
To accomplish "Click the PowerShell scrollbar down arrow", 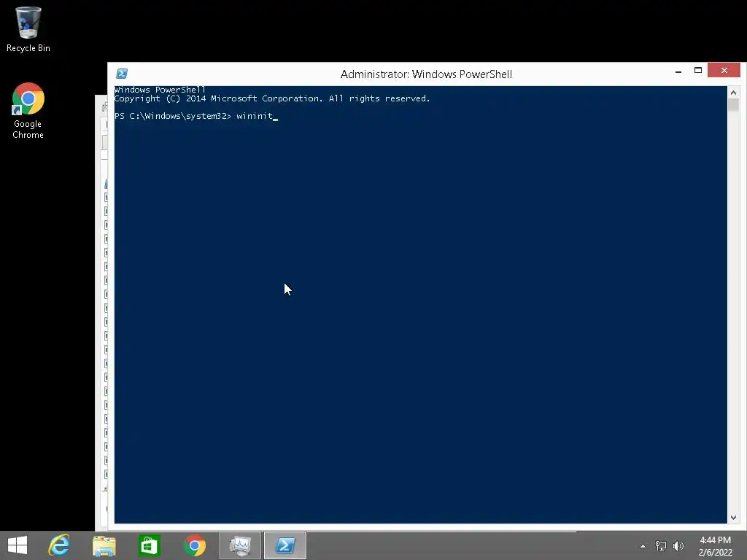I will 733,518.
